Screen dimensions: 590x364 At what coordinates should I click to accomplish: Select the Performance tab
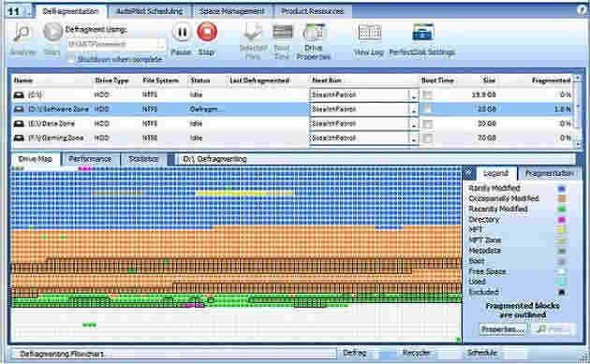(x=90, y=159)
